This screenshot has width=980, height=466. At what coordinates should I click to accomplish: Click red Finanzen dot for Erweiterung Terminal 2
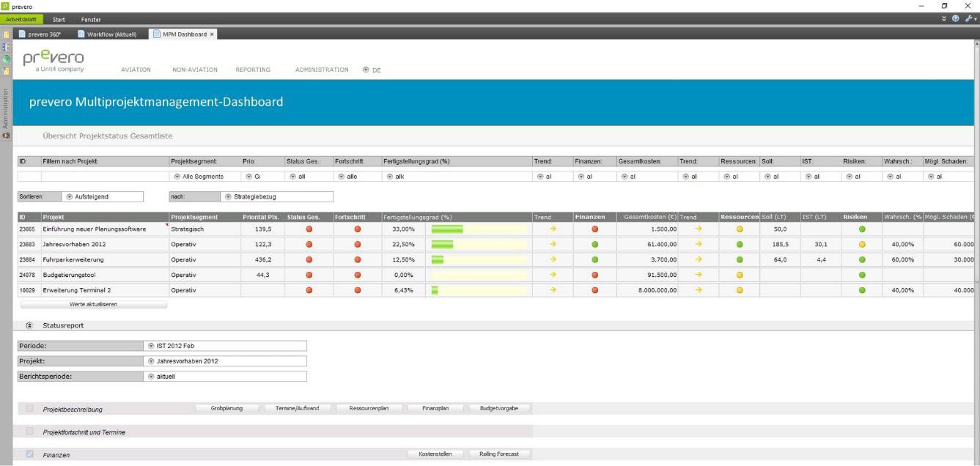coord(594,290)
